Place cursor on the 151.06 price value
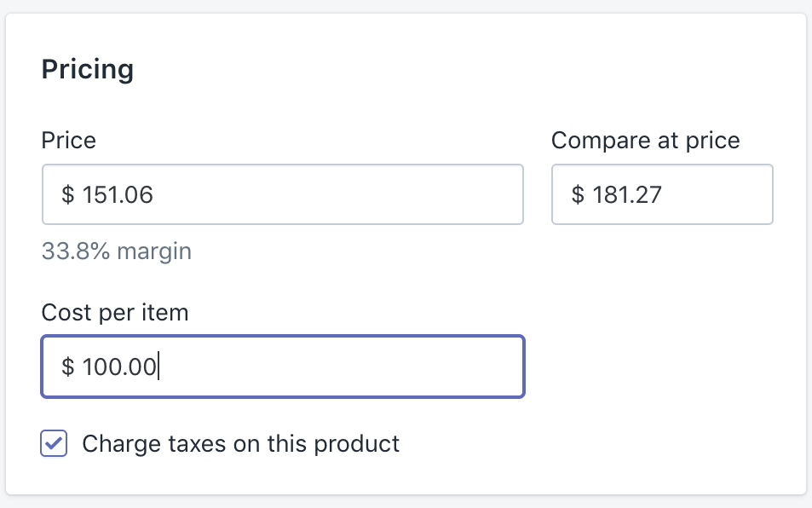812x508 pixels. (118, 195)
